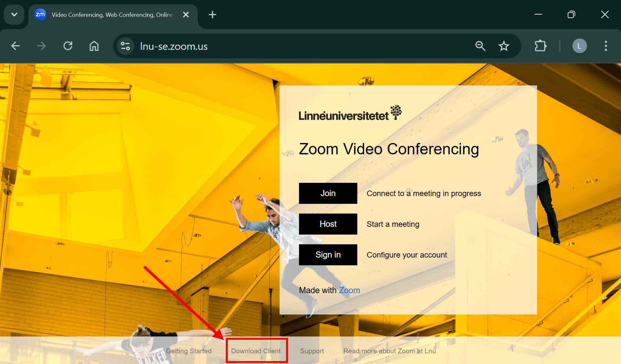Viewport: 621px width, 364px height.
Task: View site information icon in address bar
Action: click(x=125, y=46)
